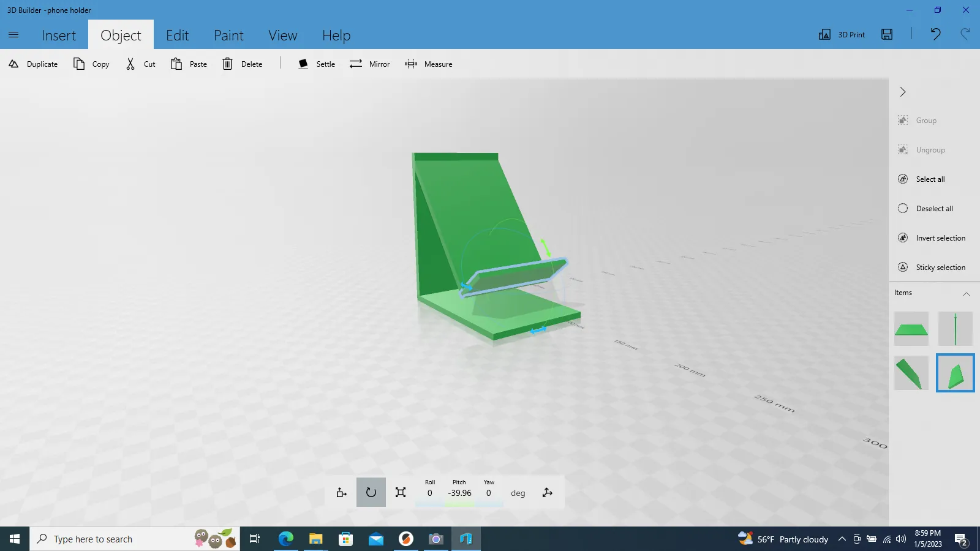
Task: Click the green rotation handle on the model
Action: pyautogui.click(x=545, y=247)
